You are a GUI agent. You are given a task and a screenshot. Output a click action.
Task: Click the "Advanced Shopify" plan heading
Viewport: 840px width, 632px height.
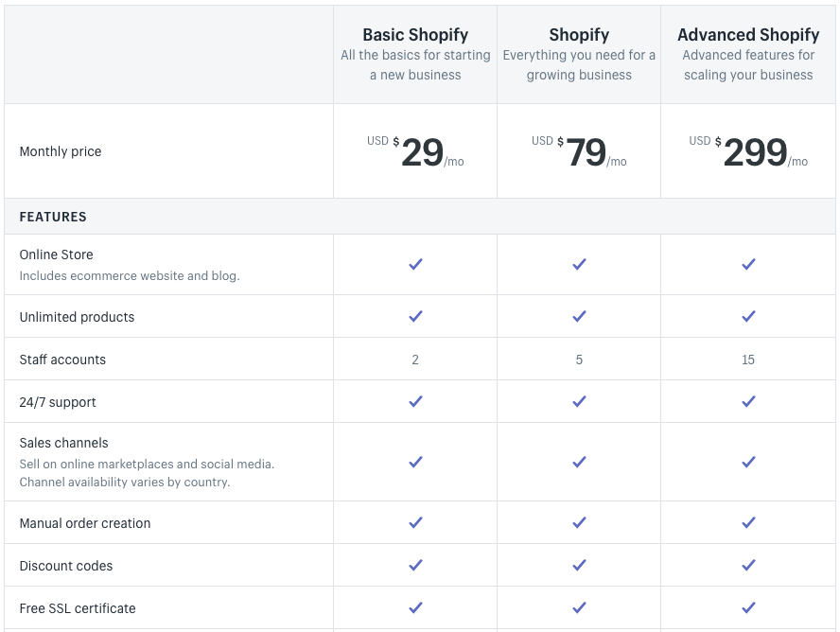748,35
